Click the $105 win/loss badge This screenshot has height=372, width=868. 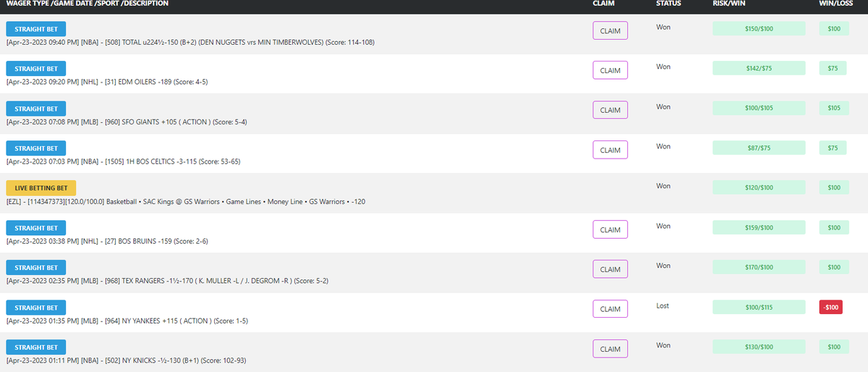point(833,109)
